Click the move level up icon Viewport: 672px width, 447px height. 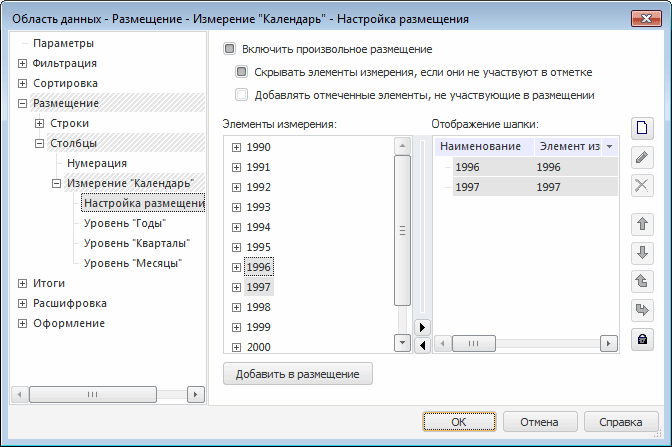[x=642, y=281]
